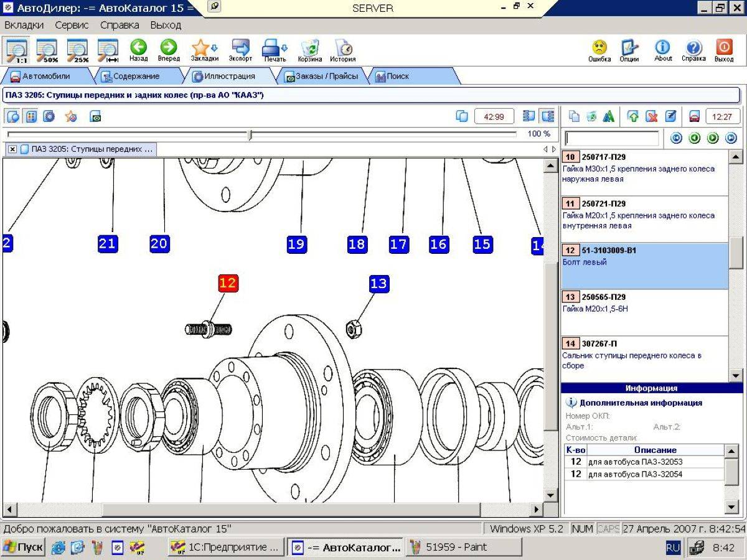Open the Сервис menu
The height and width of the screenshot is (560, 747).
(72, 25)
